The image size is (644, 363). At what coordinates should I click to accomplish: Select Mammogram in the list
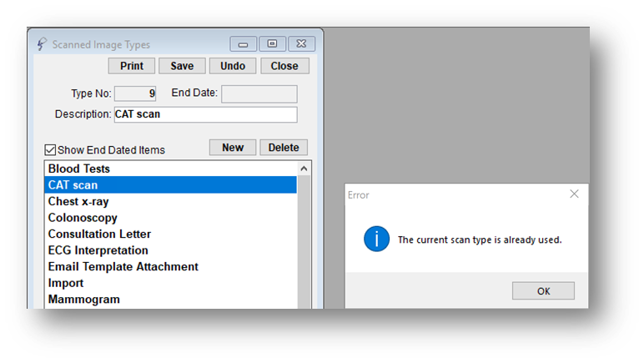click(x=170, y=300)
